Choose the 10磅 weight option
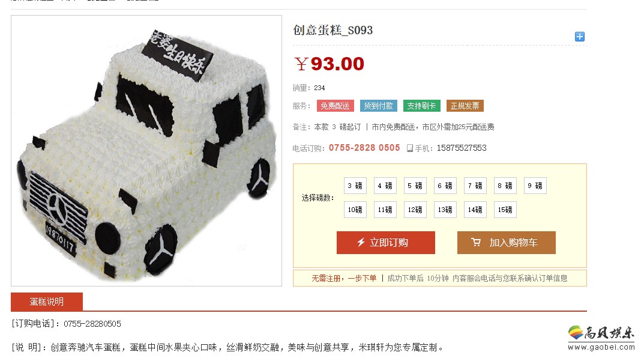This screenshot has width=644, height=361. coord(355,210)
